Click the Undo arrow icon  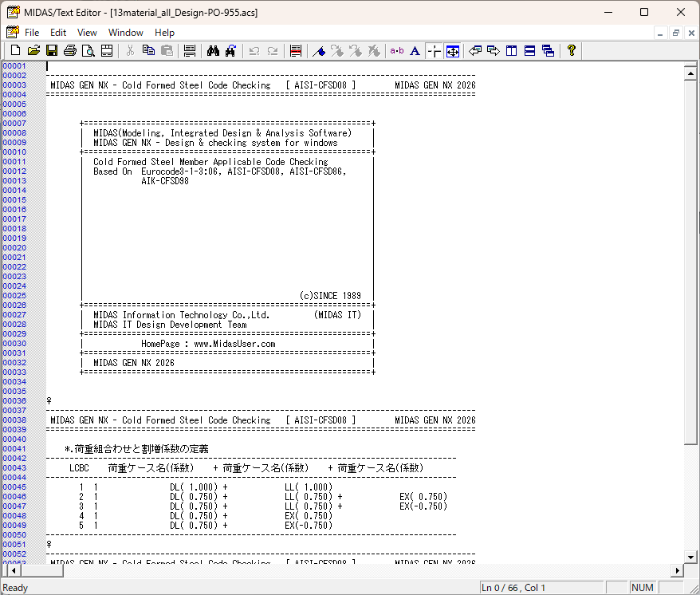[x=254, y=51]
